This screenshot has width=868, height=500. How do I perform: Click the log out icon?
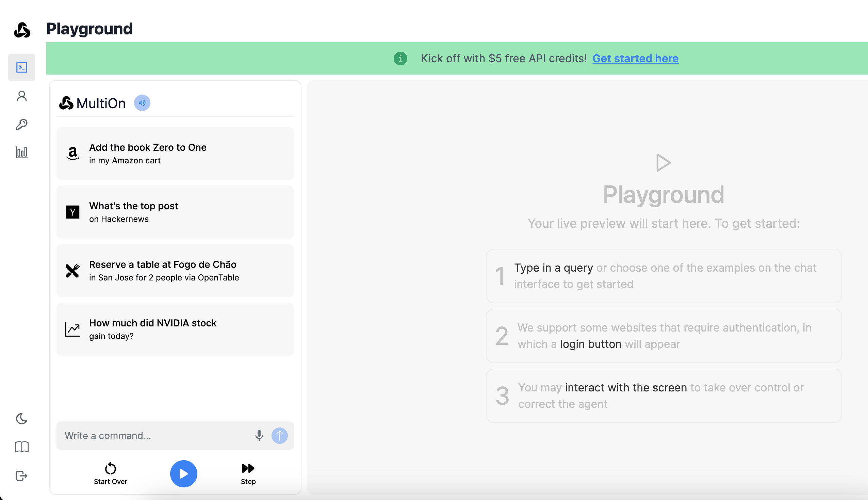tap(22, 475)
